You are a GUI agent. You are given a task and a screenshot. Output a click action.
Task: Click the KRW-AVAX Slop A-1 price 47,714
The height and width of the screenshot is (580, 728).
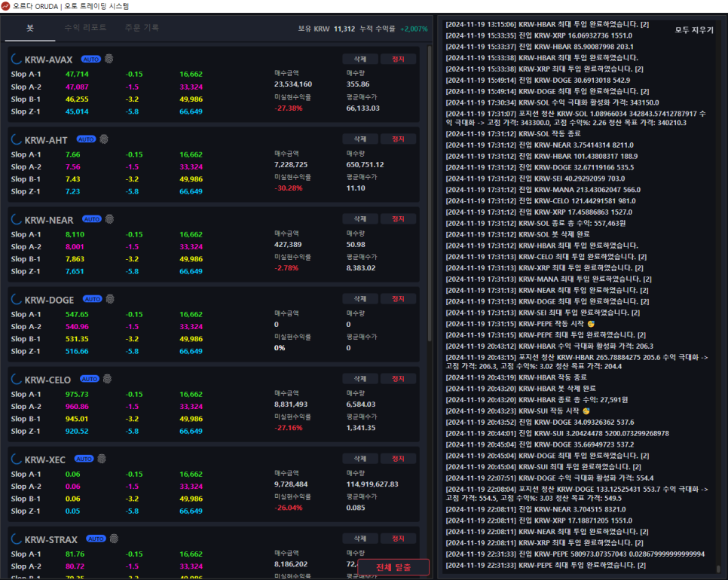pyautogui.click(x=77, y=75)
